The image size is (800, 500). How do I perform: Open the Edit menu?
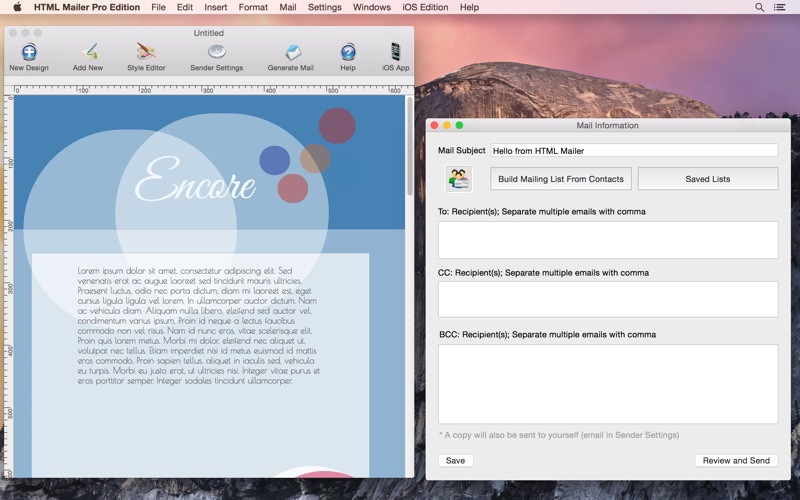coord(185,7)
